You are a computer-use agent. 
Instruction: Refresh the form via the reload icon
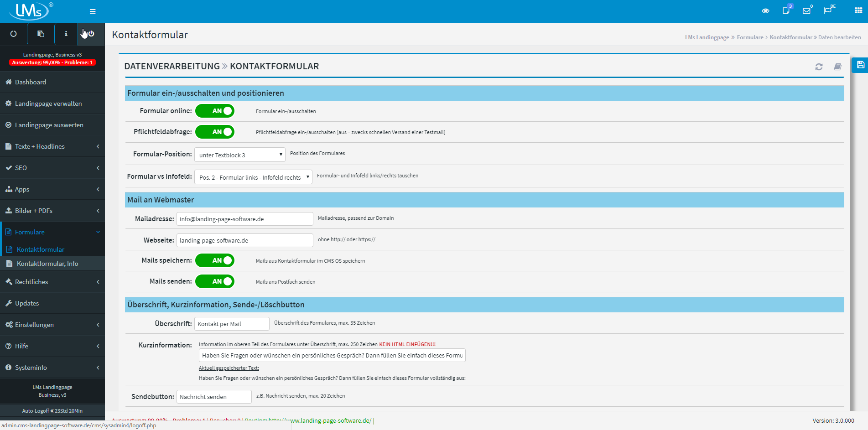click(819, 67)
